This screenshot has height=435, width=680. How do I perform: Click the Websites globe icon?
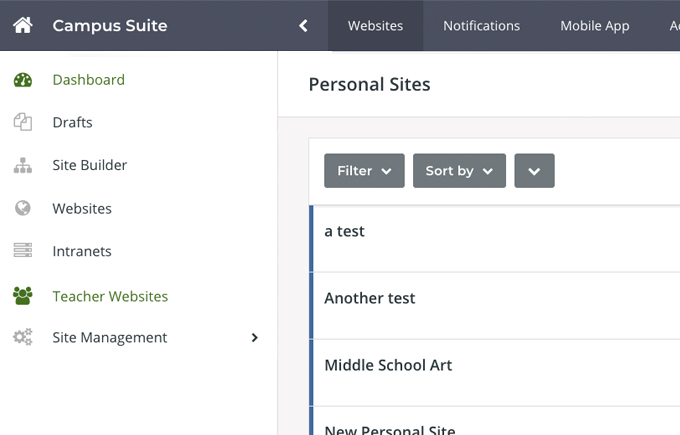point(23,209)
